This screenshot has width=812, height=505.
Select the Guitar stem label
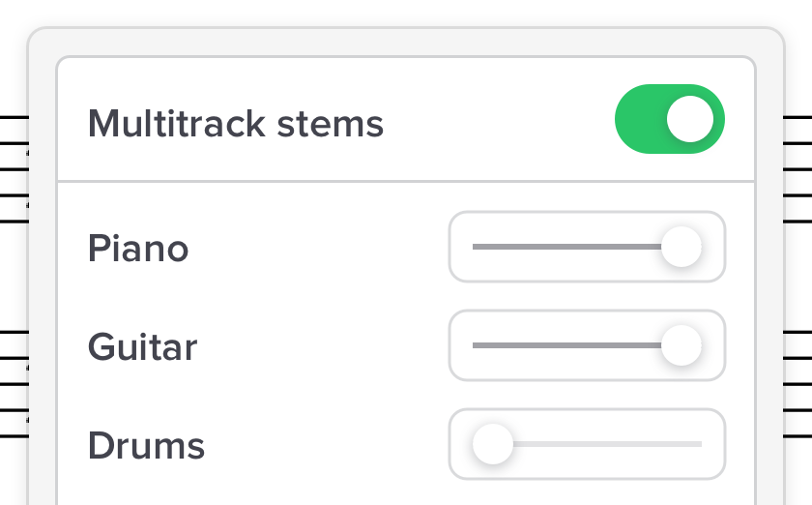point(142,347)
